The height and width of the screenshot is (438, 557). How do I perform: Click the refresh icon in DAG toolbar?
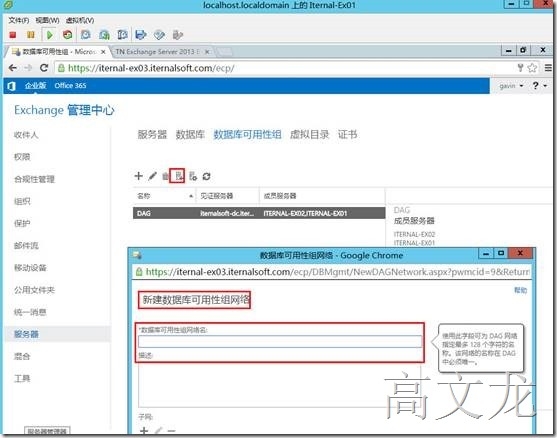coord(206,176)
